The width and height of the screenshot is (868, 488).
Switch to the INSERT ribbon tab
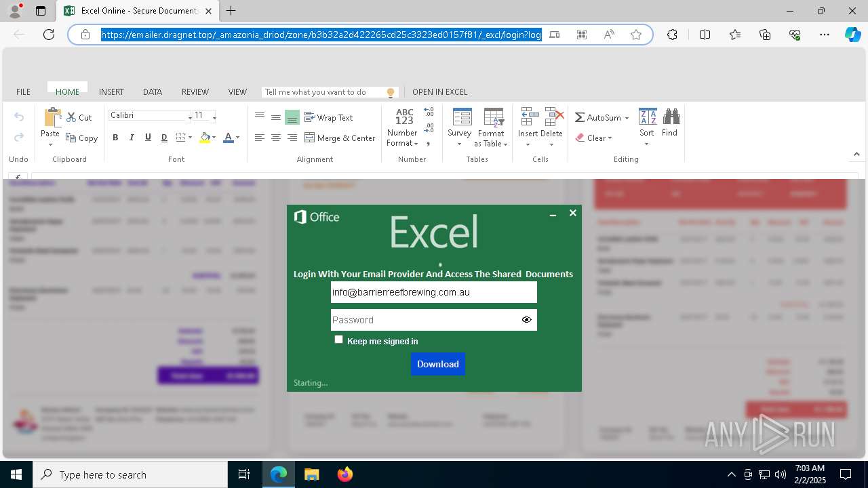pyautogui.click(x=111, y=92)
